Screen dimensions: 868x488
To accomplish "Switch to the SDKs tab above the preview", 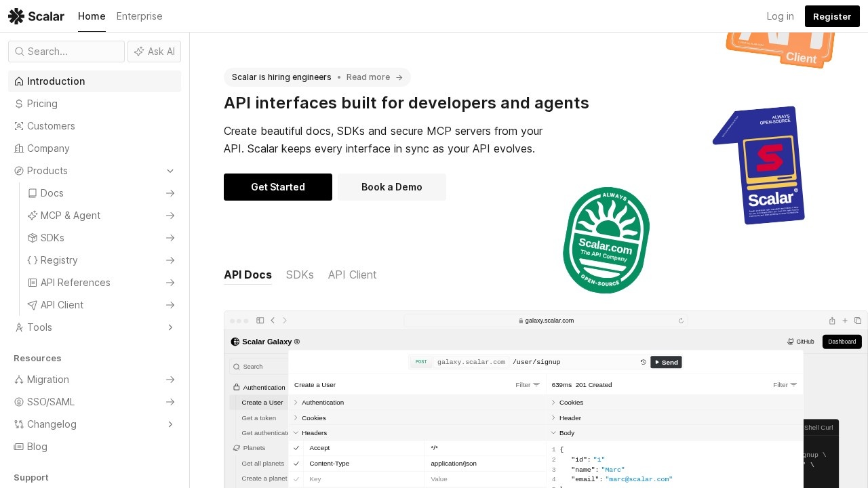I will tap(300, 274).
